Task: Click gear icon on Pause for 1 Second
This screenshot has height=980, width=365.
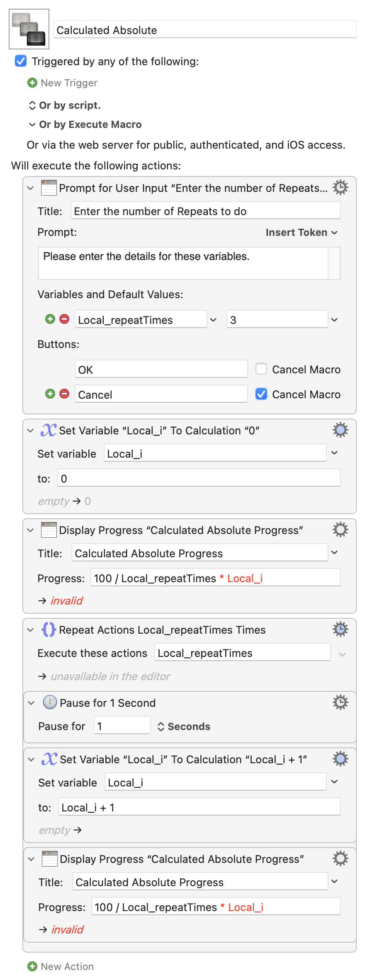Action: 340,703
